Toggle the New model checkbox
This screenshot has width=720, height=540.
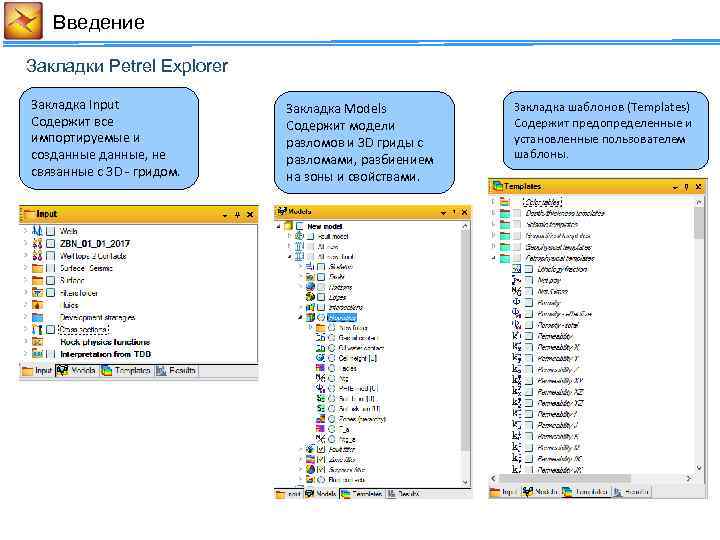(300, 226)
